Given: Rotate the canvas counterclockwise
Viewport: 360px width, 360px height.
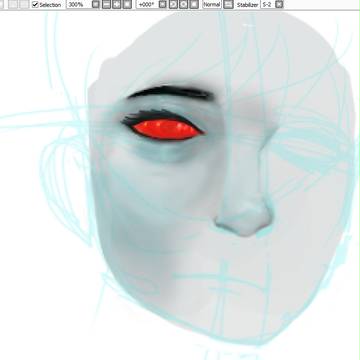Looking at the screenshot, I should click(x=173, y=5).
